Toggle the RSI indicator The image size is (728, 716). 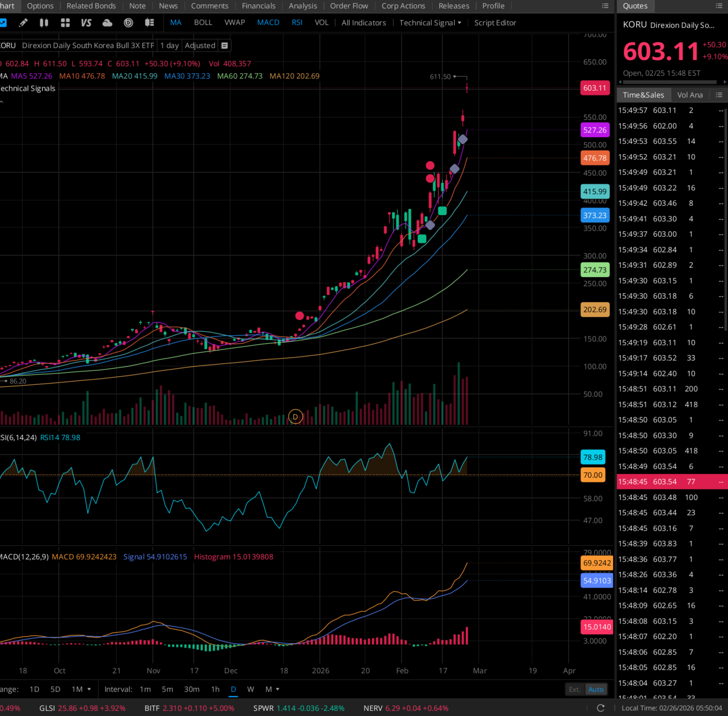tap(297, 23)
